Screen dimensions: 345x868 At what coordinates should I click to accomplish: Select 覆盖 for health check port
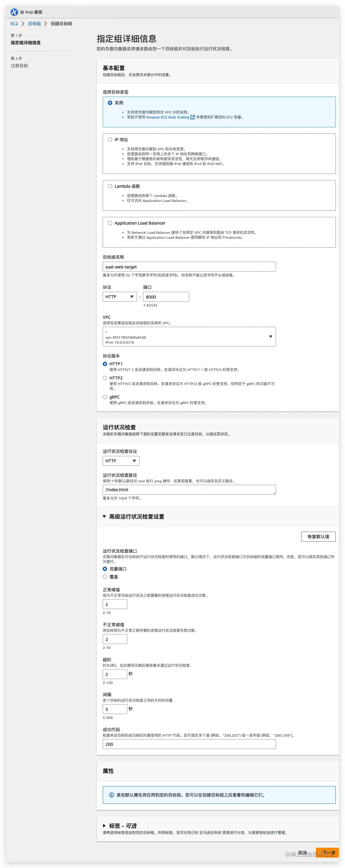click(x=105, y=577)
